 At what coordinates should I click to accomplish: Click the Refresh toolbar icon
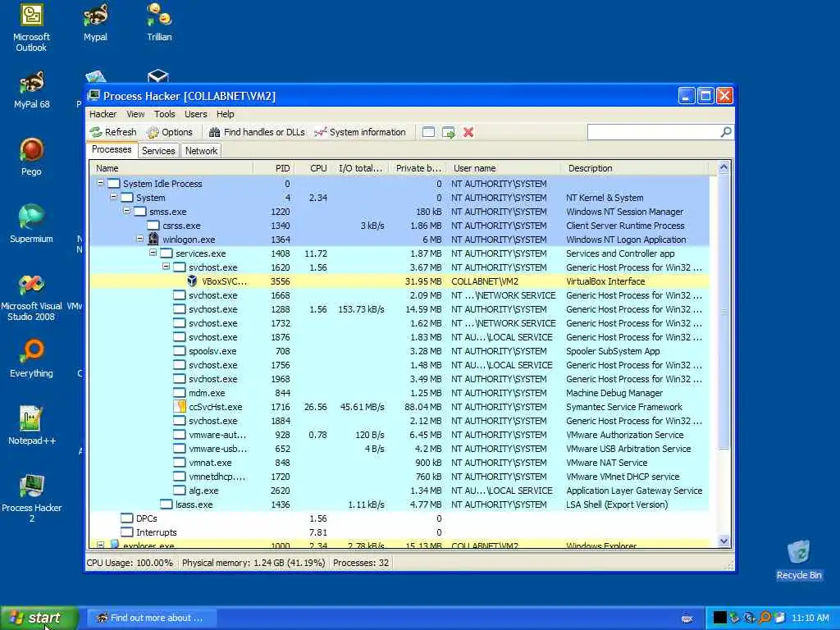coord(97,132)
